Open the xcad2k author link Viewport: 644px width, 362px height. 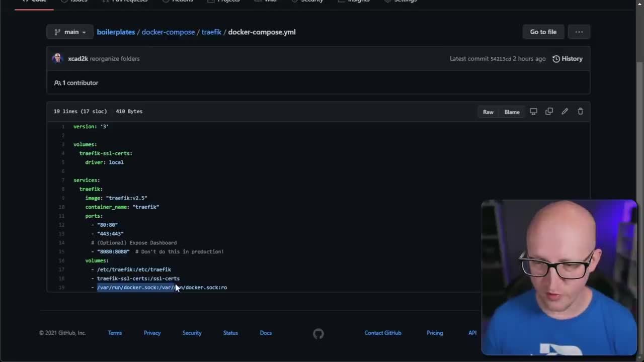coord(78,59)
